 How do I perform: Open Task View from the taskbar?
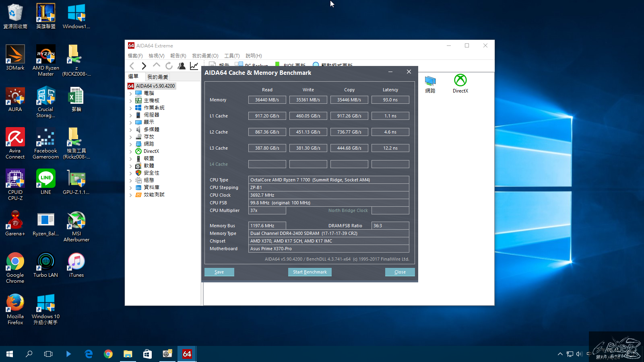pos(48,354)
